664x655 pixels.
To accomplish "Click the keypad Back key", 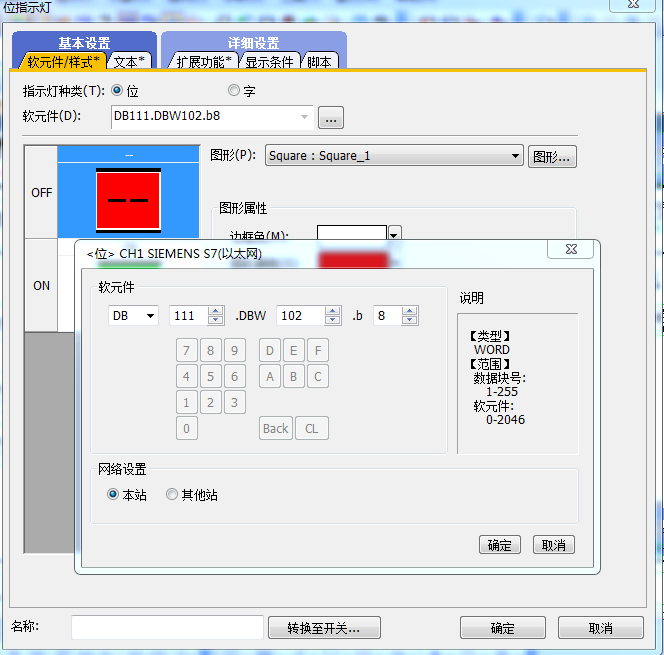I will (276, 428).
